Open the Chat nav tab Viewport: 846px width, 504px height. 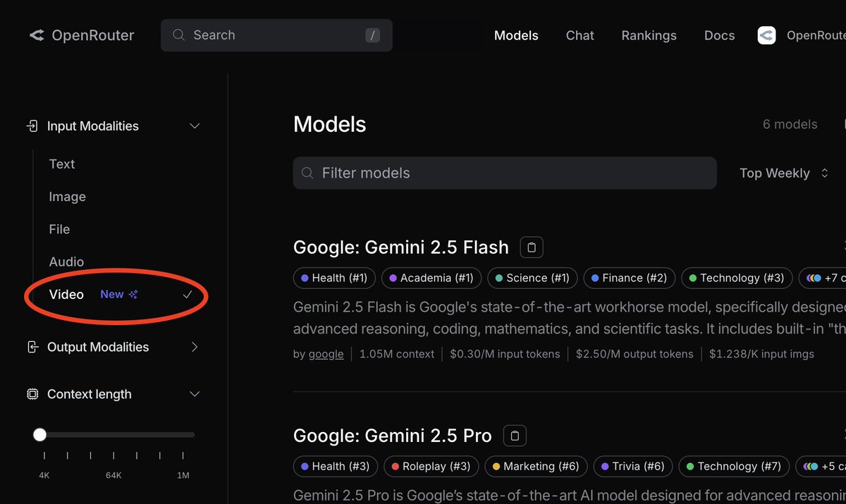coord(580,35)
